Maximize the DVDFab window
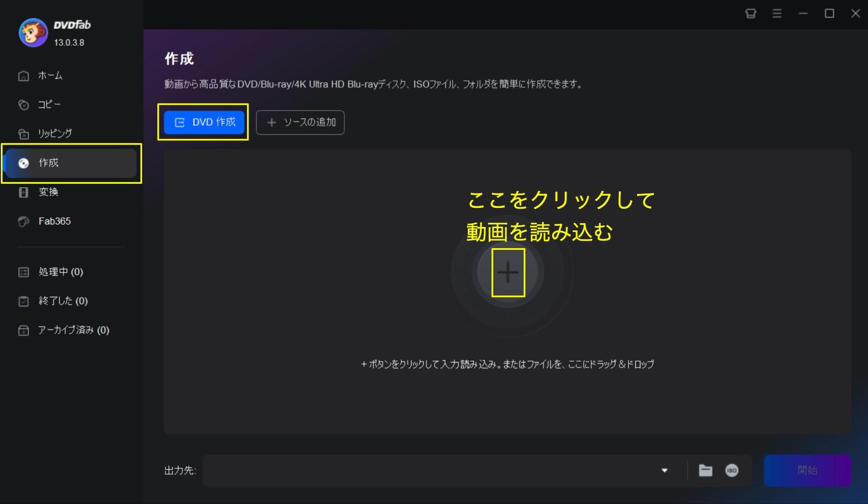The width and height of the screenshot is (868, 504). (x=829, y=14)
